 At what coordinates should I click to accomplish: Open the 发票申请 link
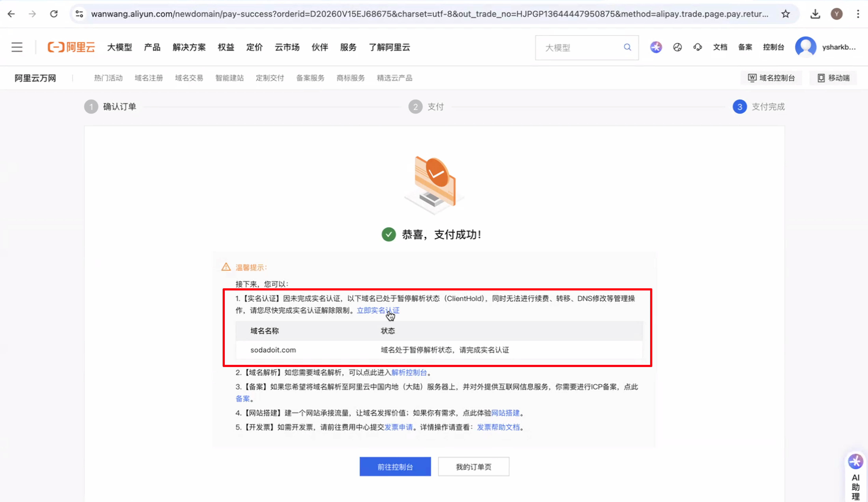399,427
